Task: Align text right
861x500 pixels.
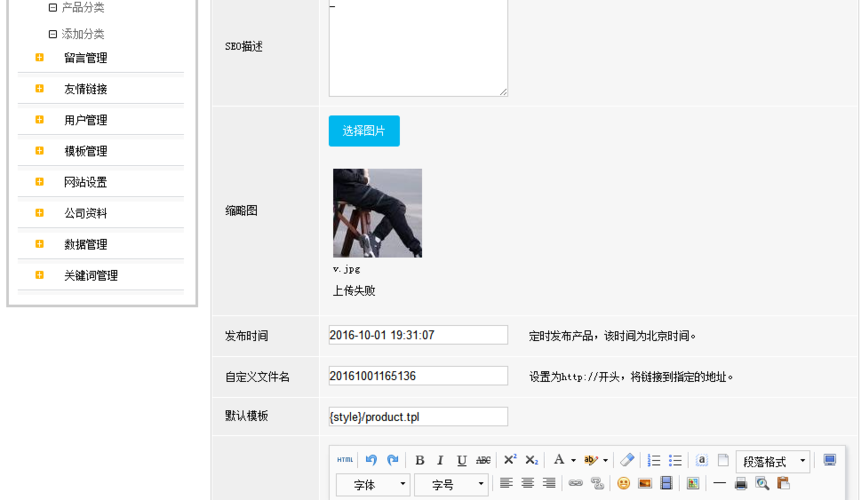Action: click(549, 483)
